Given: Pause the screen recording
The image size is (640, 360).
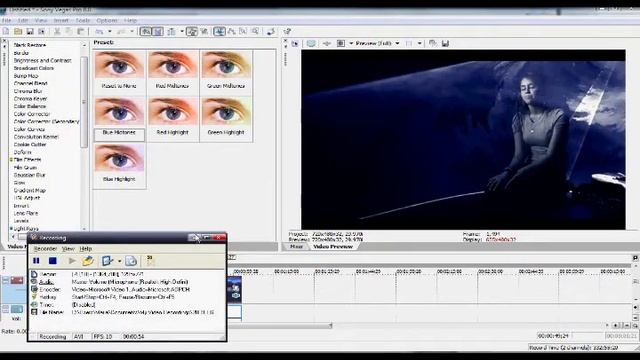Looking at the screenshot, I should pyautogui.click(x=36, y=261).
